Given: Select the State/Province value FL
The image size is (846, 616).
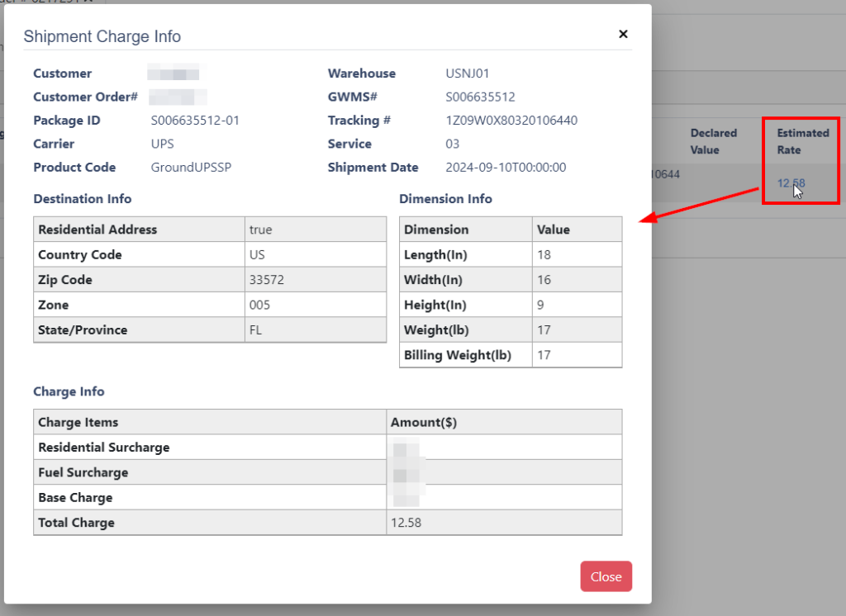Looking at the screenshot, I should pyautogui.click(x=255, y=330).
